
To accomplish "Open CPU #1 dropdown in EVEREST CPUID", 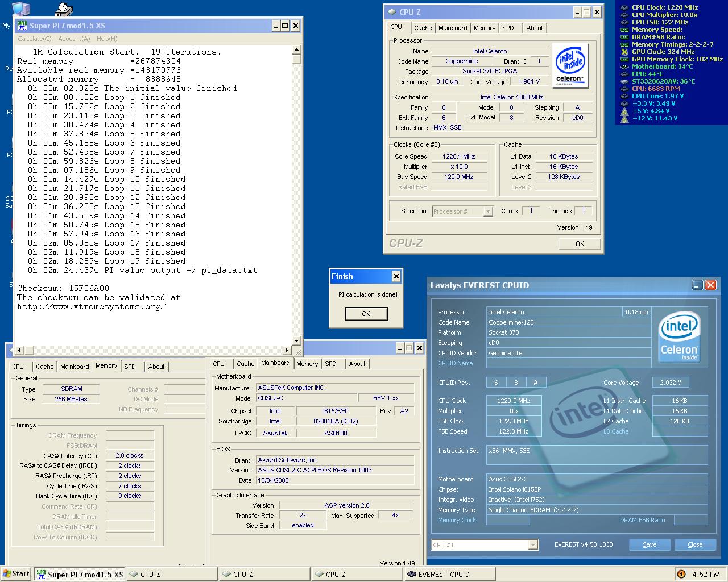I will point(485,545).
